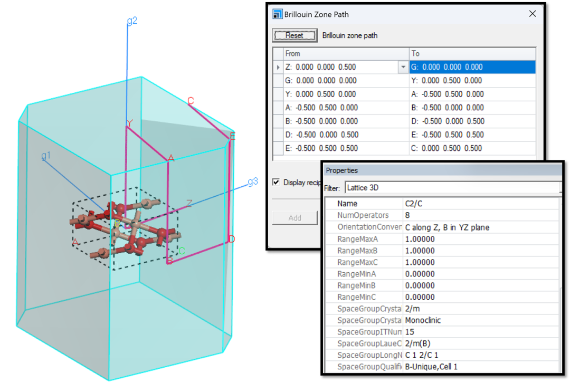Click the disabled Add button
Screen dimensions: 570x392
pos(294,217)
